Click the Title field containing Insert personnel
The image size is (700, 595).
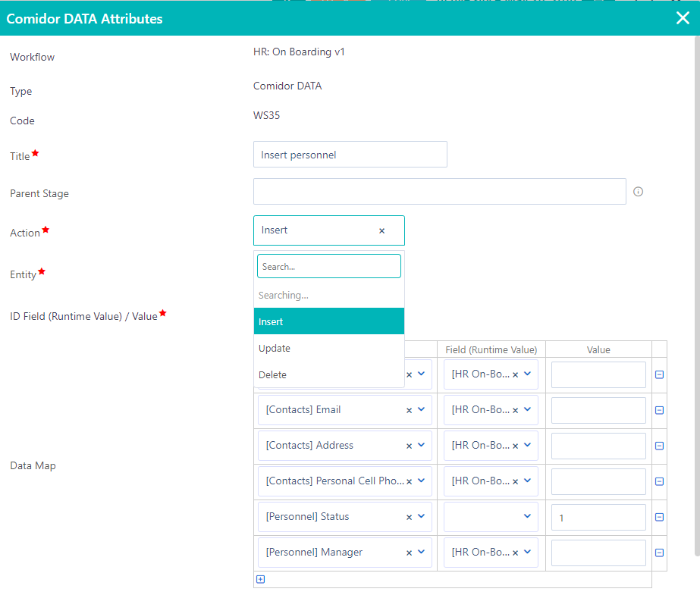[350, 154]
